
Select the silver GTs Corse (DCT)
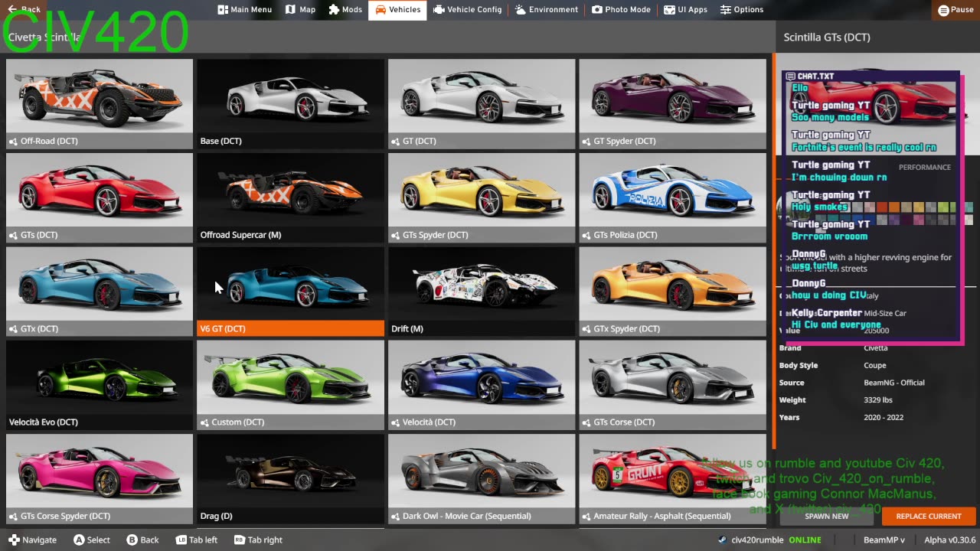(x=672, y=385)
